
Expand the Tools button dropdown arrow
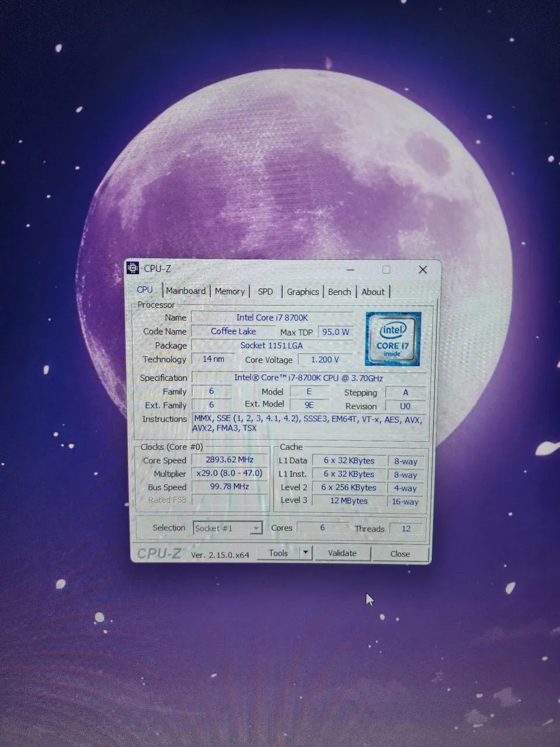(305, 553)
